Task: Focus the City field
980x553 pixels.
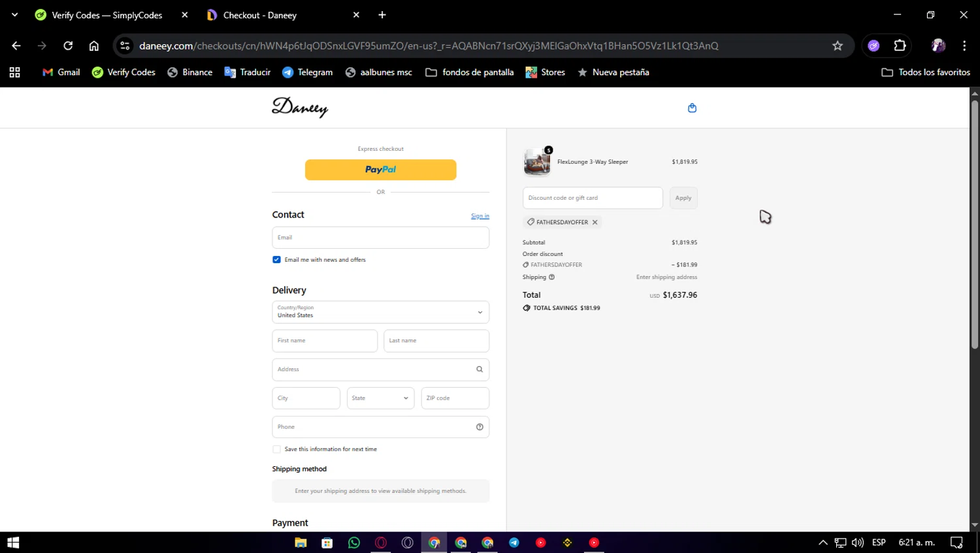Action: [306, 398]
